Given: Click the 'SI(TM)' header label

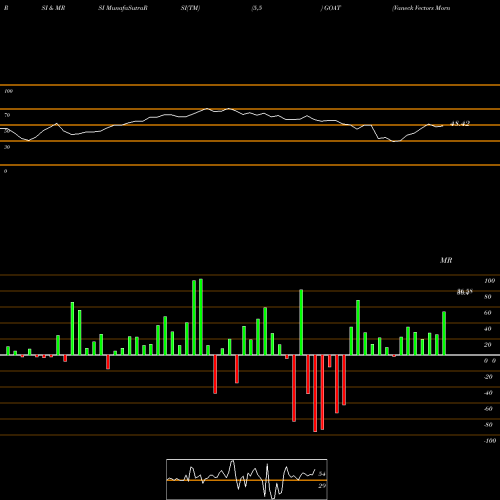Looking at the screenshot, I should [190, 8].
